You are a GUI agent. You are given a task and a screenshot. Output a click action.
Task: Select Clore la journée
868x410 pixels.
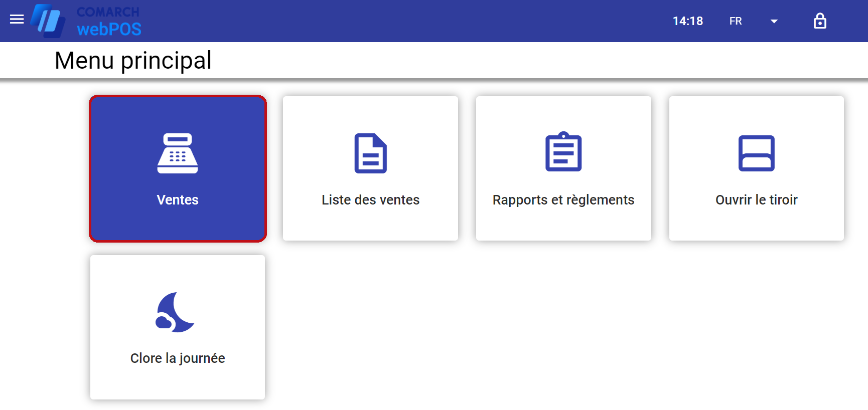tap(178, 327)
